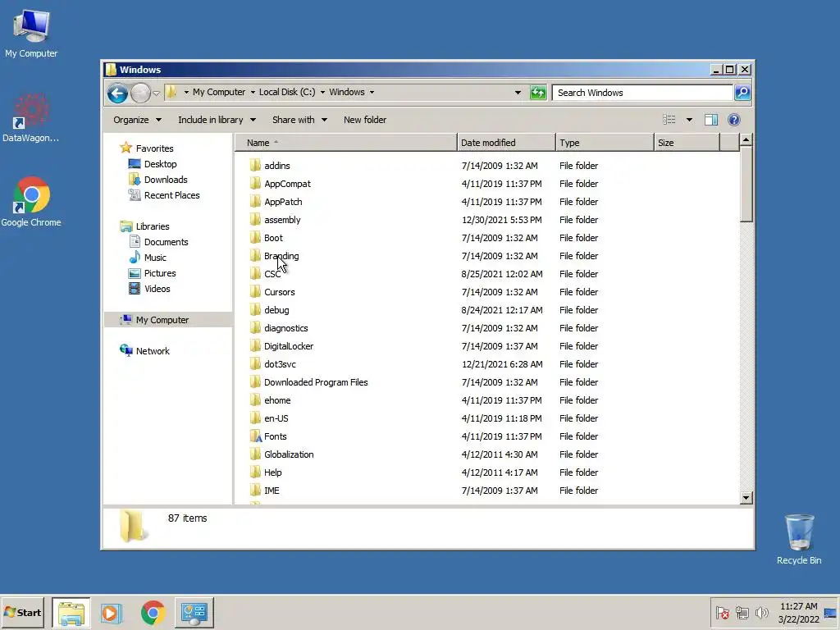The image size is (840, 630).
Task: Click the greyed Forward arrow button
Action: coord(140,94)
